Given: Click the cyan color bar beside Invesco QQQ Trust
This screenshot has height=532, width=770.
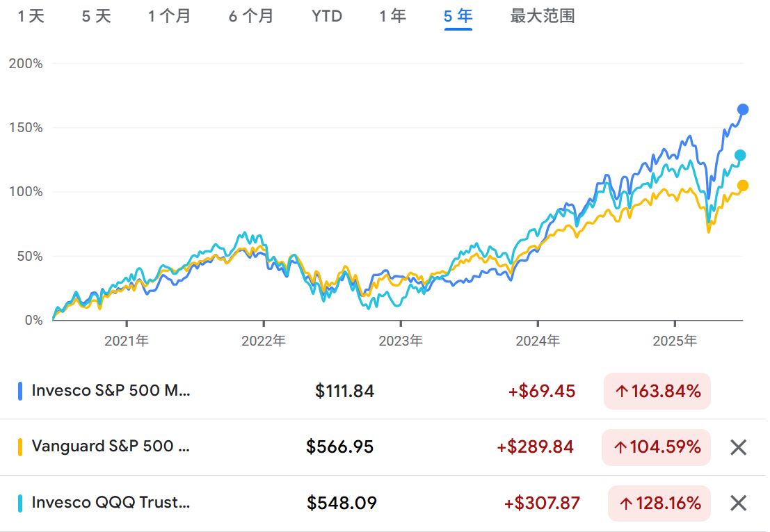Looking at the screenshot, I should click(x=20, y=503).
